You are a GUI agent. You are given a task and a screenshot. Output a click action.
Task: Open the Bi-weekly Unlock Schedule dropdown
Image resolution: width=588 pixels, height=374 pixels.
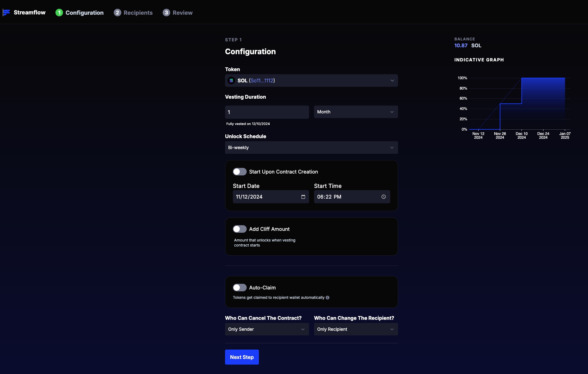pyautogui.click(x=311, y=147)
